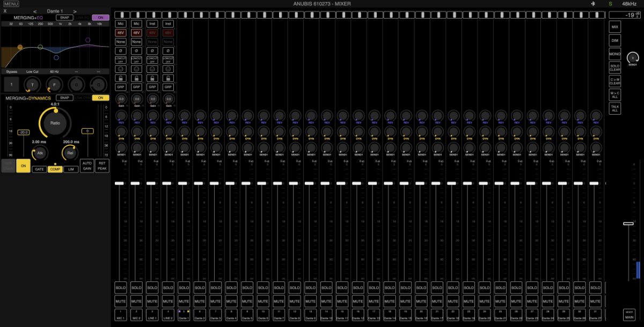Close the channel panel with X
The height and width of the screenshot is (327, 644).
5,11
